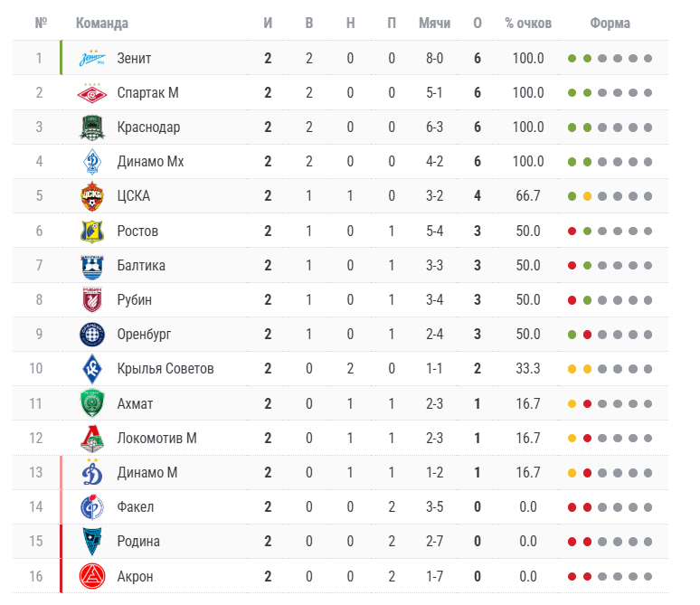
Task: Click the % очков column header
Action: pyautogui.click(x=528, y=23)
